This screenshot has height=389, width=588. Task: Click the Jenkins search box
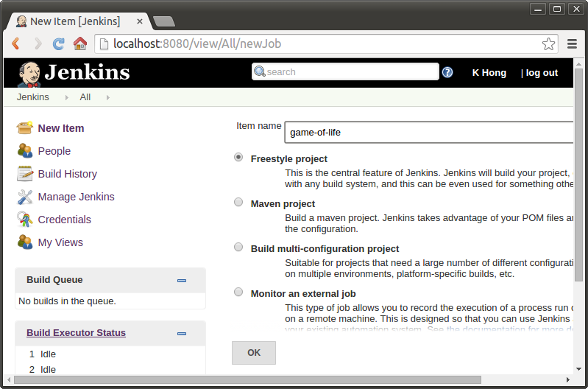(x=345, y=71)
